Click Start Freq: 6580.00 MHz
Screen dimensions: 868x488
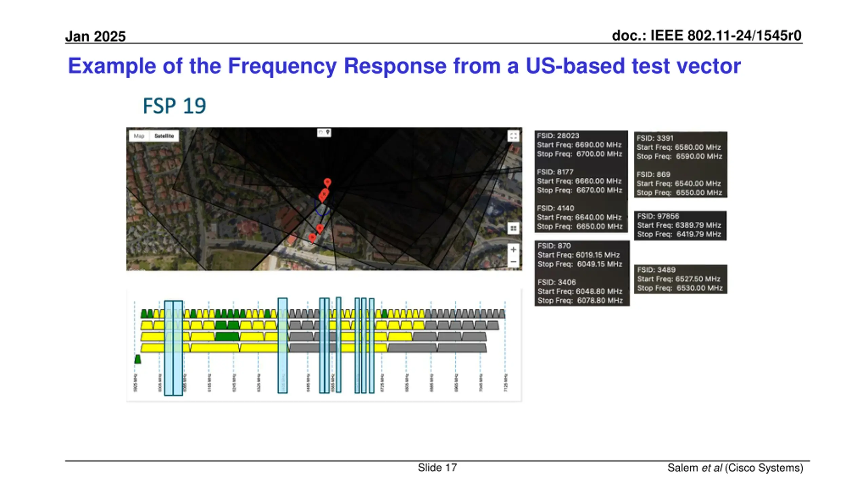[x=679, y=147]
